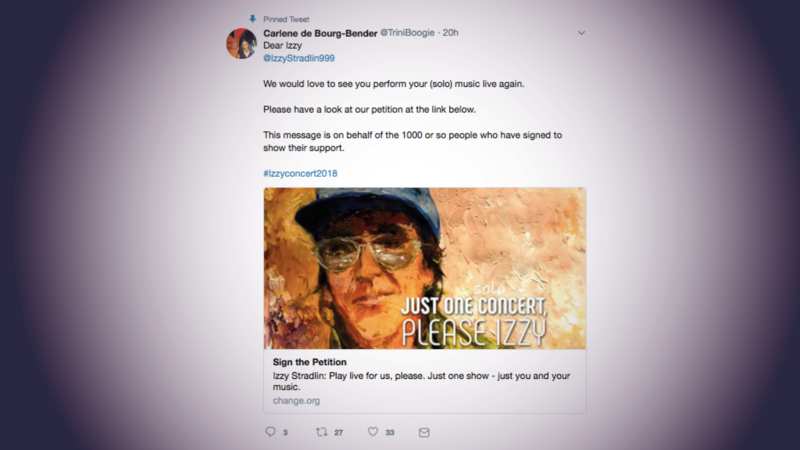Click the @TriniBoogie handle
This screenshot has width=800, height=450.
(407, 33)
